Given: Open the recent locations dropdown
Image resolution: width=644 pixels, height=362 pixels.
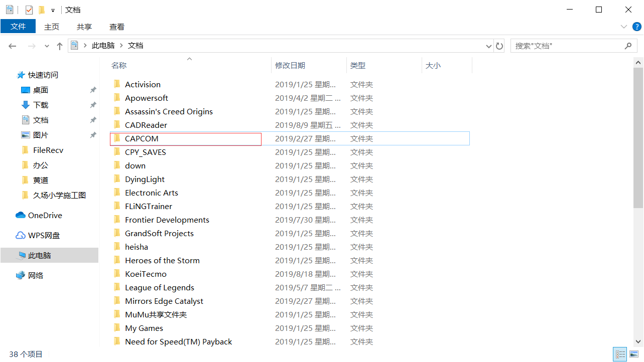Looking at the screenshot, I should point(47,46).
